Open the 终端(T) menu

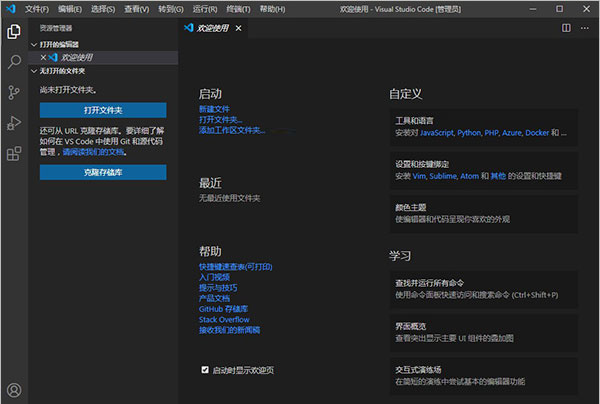(x=238, y=9)
